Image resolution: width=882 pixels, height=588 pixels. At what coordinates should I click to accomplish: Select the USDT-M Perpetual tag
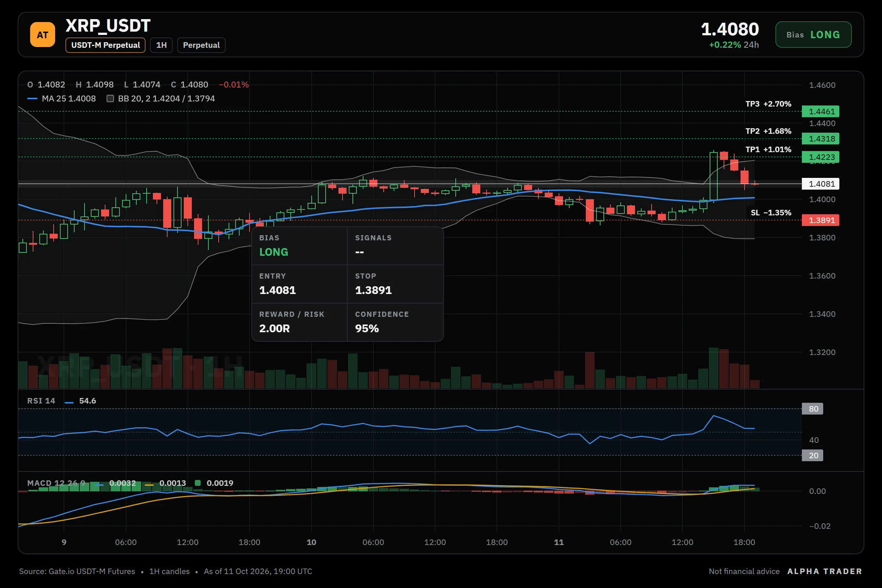click(x=105, y=45)
